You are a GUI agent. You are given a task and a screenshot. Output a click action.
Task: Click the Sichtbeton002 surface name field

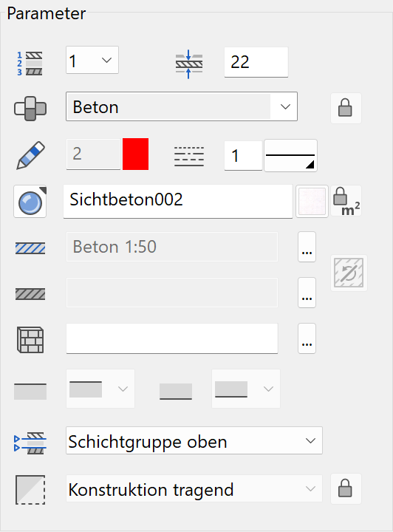click(178, 202)
